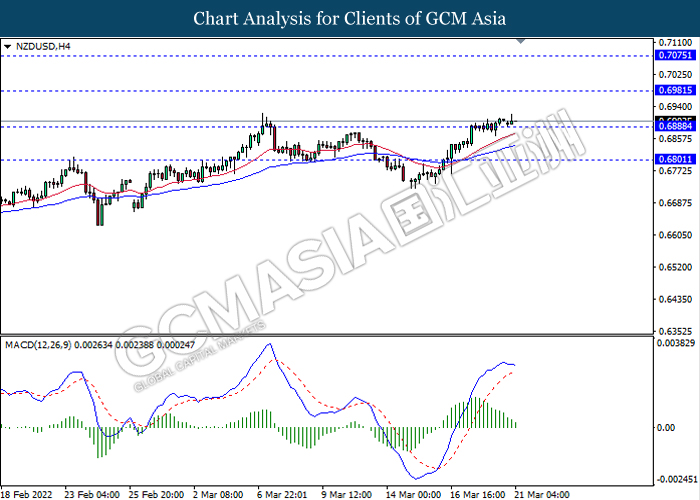Click the 0.63525 price axis value
The width and height of the screenshot is (700, 500).
point(675,331)
